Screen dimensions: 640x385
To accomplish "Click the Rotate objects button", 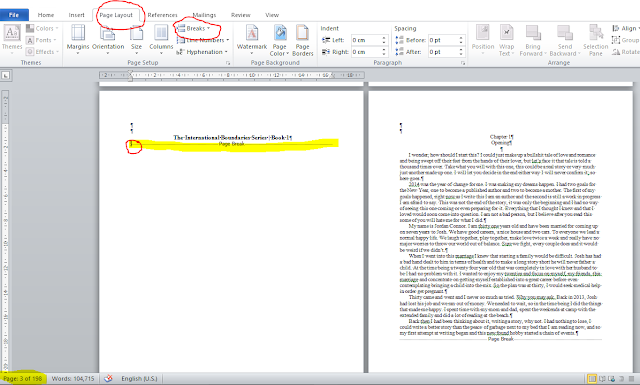I will pos(626,52).
